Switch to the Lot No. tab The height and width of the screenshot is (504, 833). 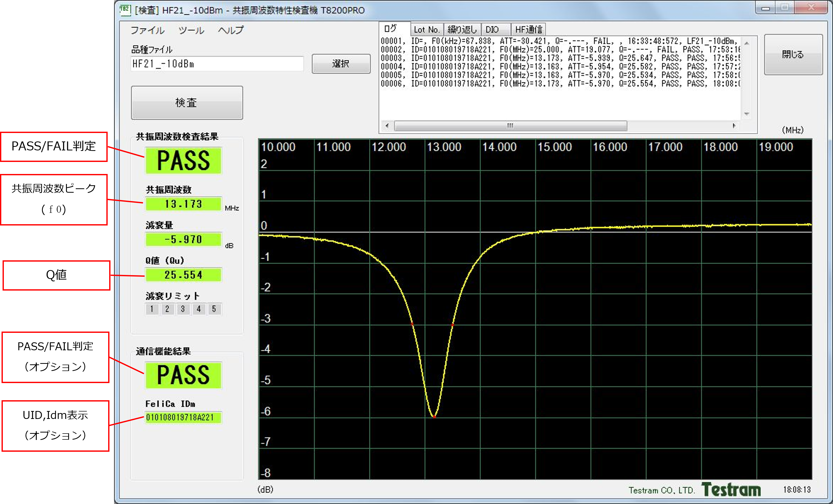click(x=427, y=30)
